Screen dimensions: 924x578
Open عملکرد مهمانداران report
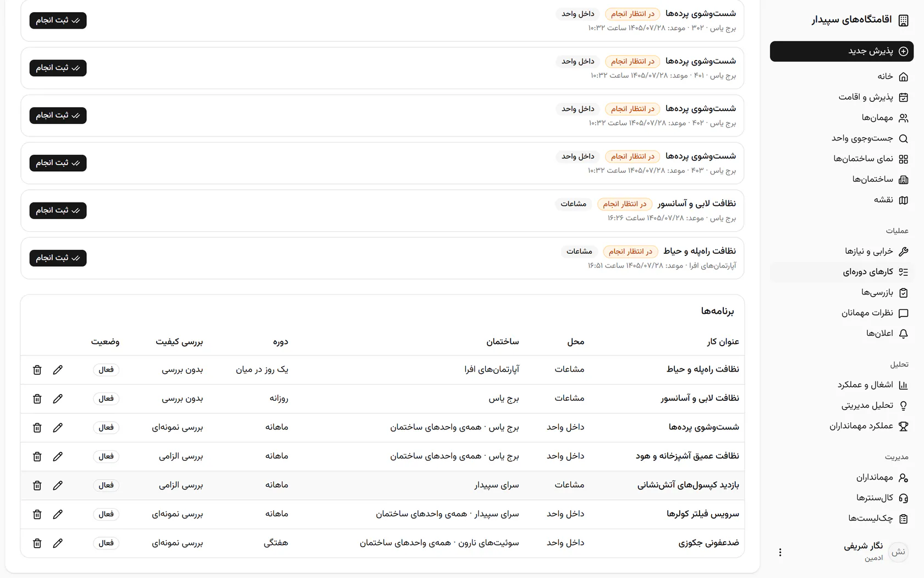[842, 426]
